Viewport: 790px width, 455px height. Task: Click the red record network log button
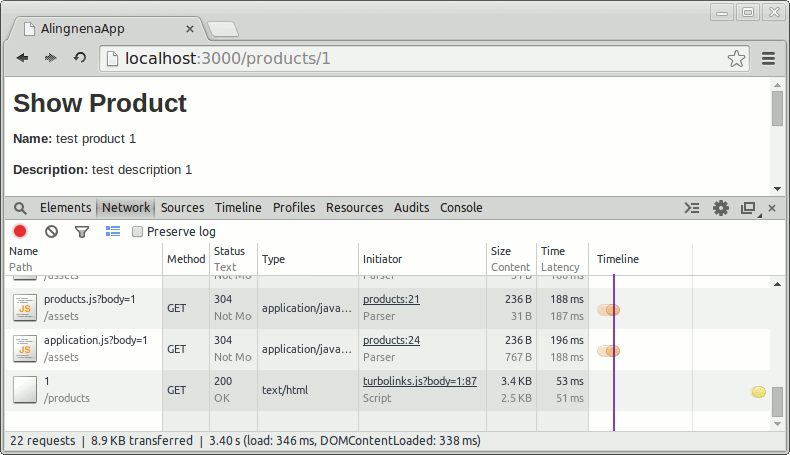point(20,232)
